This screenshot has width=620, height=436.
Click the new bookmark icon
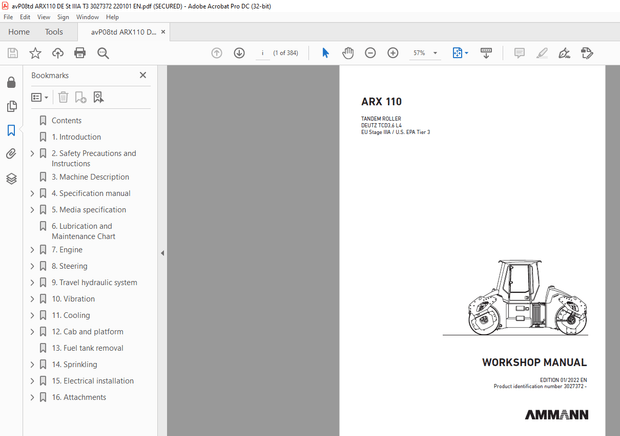(81, 97)
